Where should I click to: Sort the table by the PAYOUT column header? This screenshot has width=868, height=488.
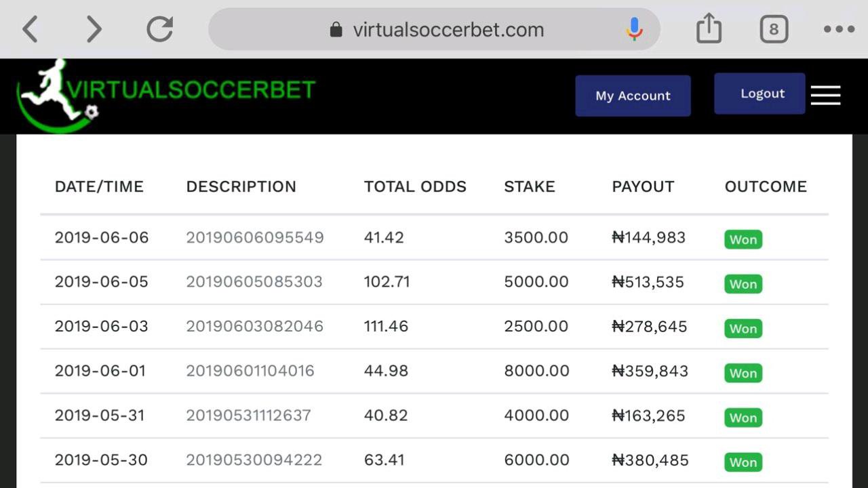[643, 186]
